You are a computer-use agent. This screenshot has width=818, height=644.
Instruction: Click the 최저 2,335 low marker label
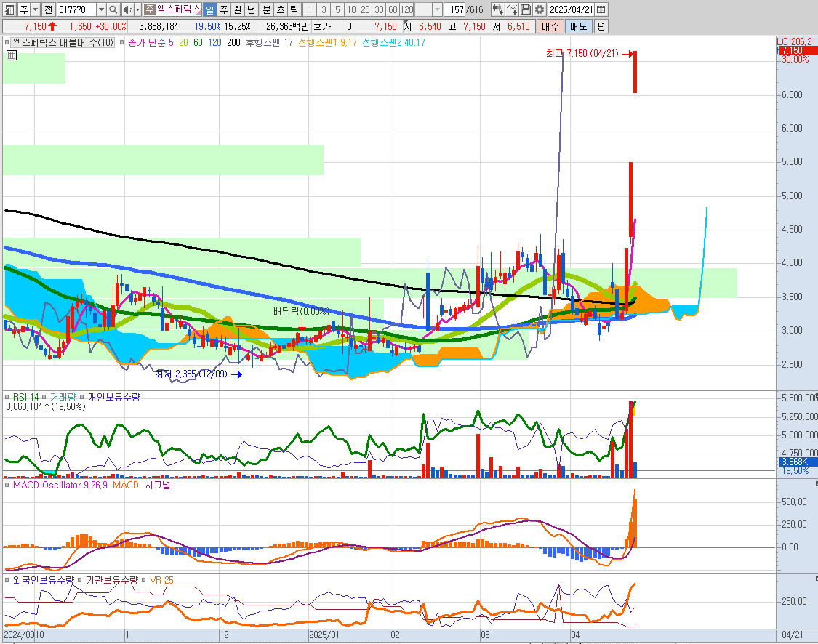[x=191, y=374]
